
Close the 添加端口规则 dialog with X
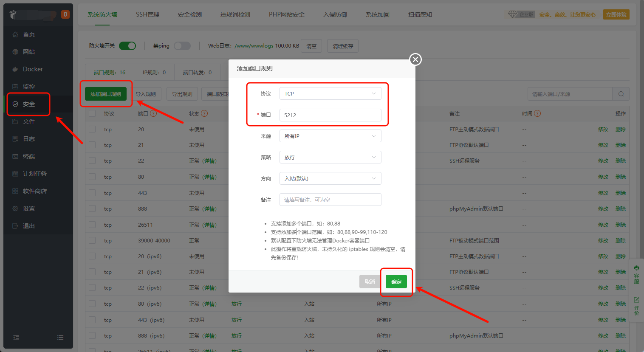click(415, 59)
